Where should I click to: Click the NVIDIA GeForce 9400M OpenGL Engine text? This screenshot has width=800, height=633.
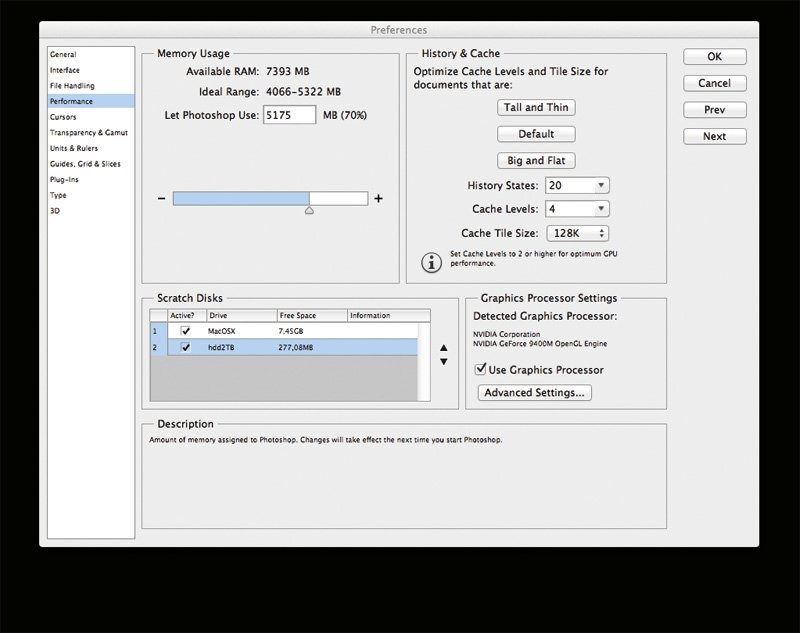pyautogui.click(x=540, y=344)
